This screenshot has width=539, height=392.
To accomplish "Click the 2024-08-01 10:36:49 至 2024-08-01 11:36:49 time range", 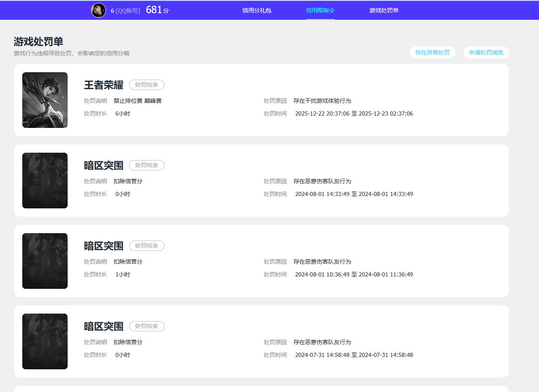I will [x=354, y=274].
